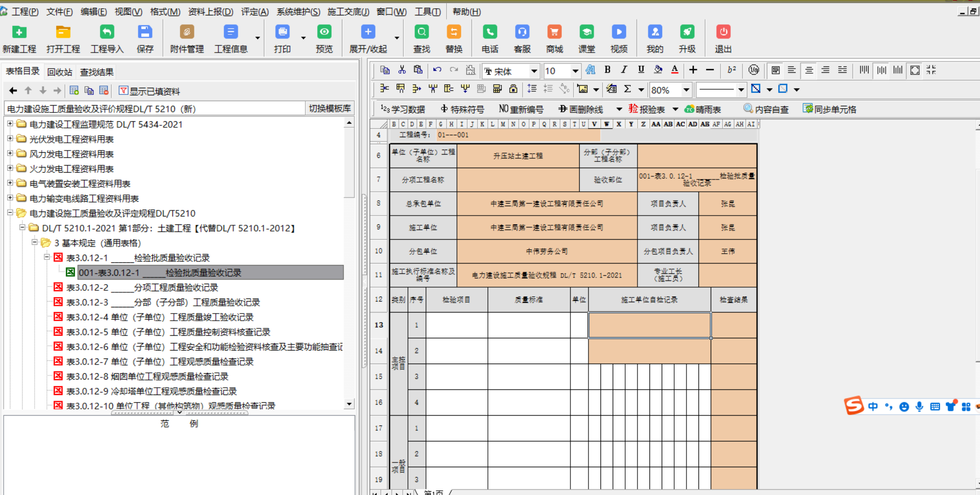Click the 内容自查 button
Viewport: 980px width, 495px height.
766,109
